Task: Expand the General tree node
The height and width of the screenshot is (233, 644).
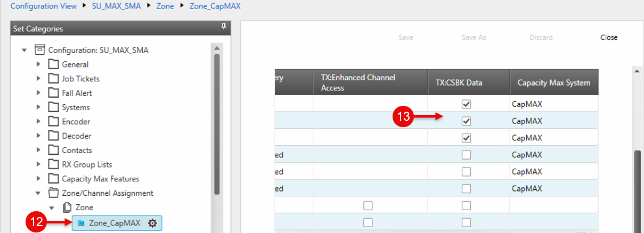Action: point(38,64)
